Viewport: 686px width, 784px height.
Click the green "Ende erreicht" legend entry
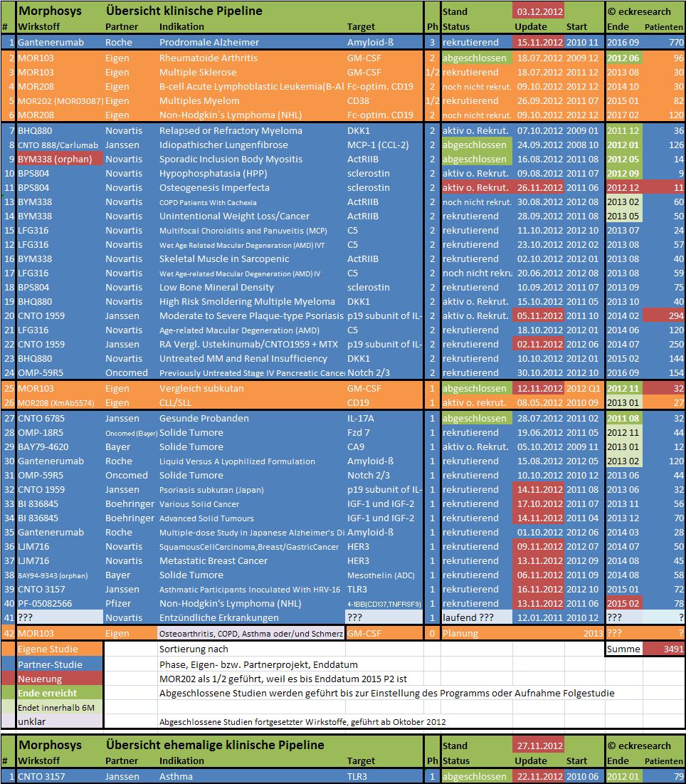point(51,692)
